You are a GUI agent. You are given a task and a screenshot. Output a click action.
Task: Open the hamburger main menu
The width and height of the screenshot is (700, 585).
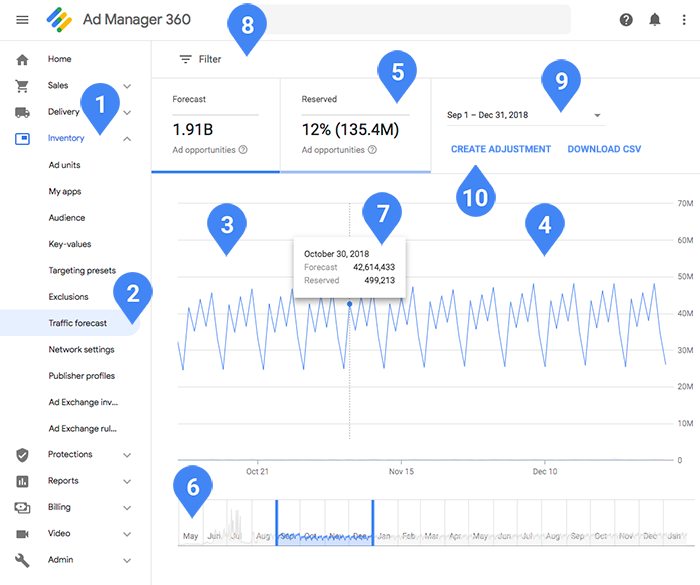point(22,20)
